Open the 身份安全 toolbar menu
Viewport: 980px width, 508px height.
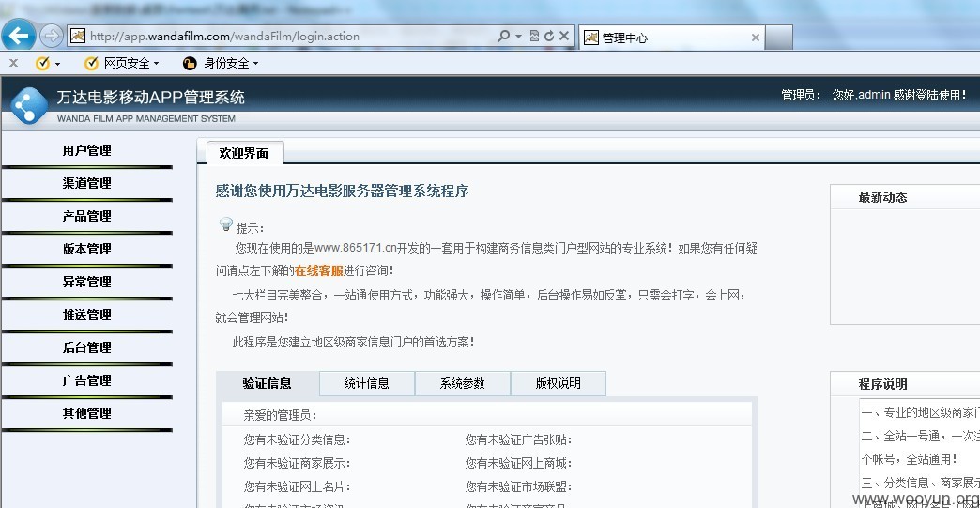point(221,63)
